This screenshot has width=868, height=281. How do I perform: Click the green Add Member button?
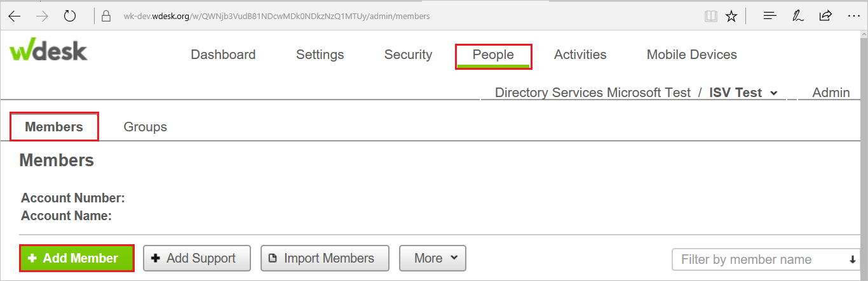pos(77,258)
